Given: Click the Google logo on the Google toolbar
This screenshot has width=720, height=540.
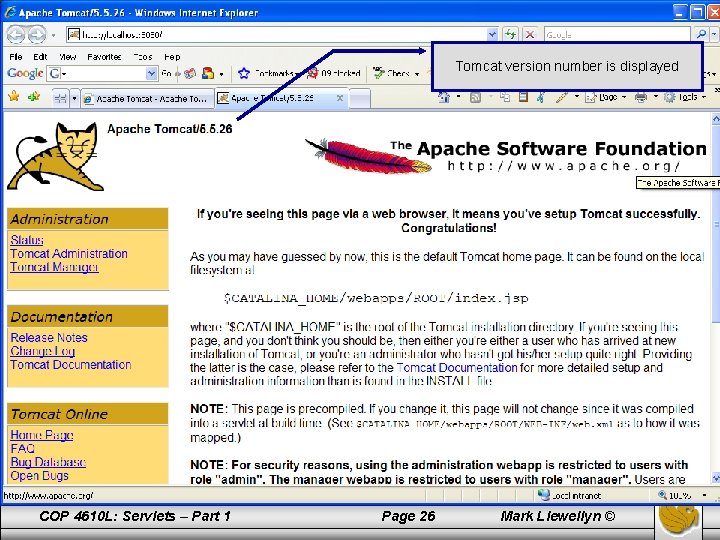Looking at the screenshot, I should 25,73.
